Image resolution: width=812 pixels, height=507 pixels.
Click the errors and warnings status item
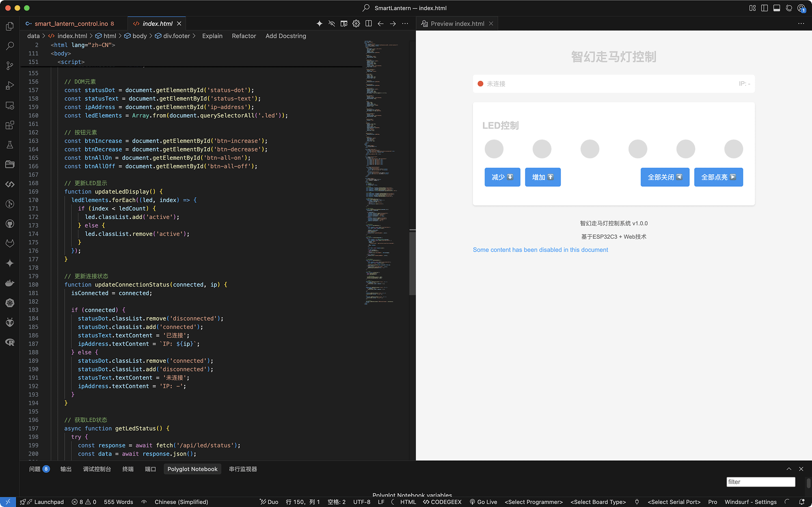(84, 502)
